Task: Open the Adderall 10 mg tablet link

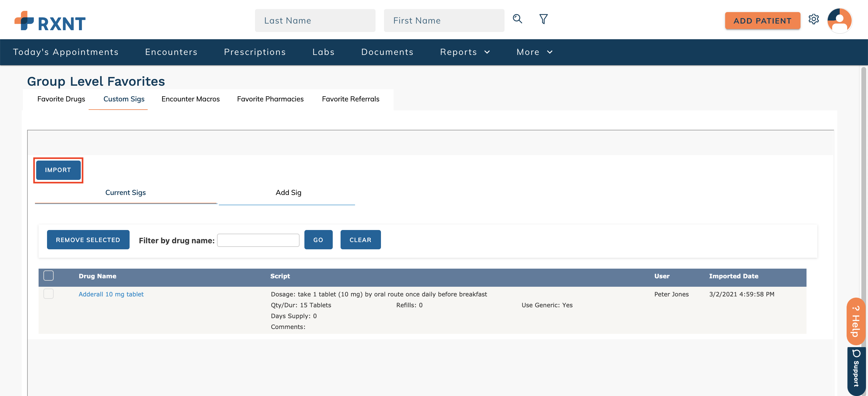Action: tap(111, 294)
